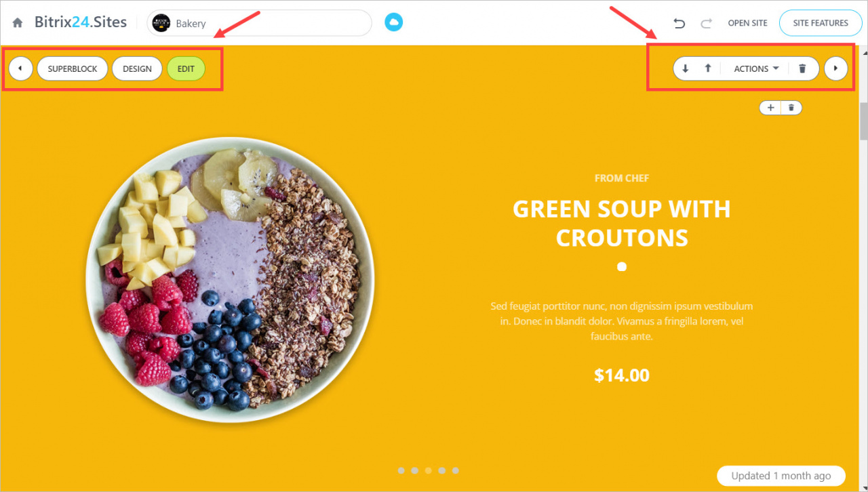Image resolution: width=868 pixels, height=492 pixels.
Task: Click the blue cloud publish icon
Action: coord(394,22)
